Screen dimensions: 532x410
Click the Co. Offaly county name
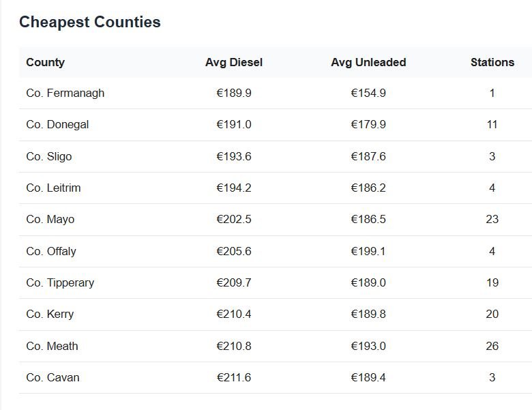click(x=51, y=251)
